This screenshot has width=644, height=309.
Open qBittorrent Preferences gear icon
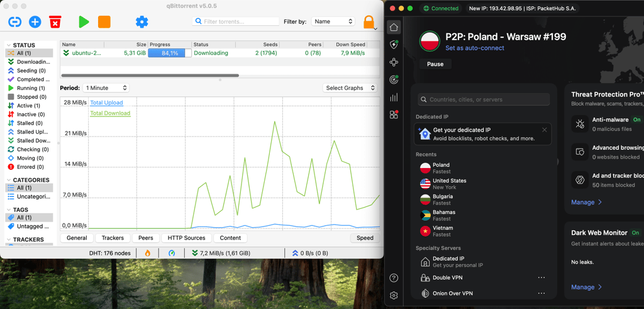(142, 22)
